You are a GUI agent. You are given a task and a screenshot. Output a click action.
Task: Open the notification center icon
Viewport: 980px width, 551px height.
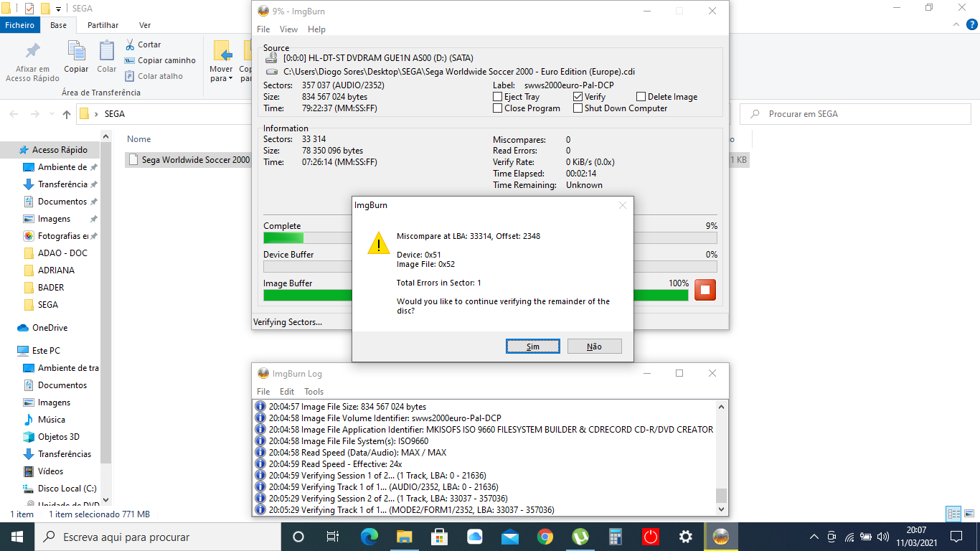pyautogui.click(x=956, y=537)
